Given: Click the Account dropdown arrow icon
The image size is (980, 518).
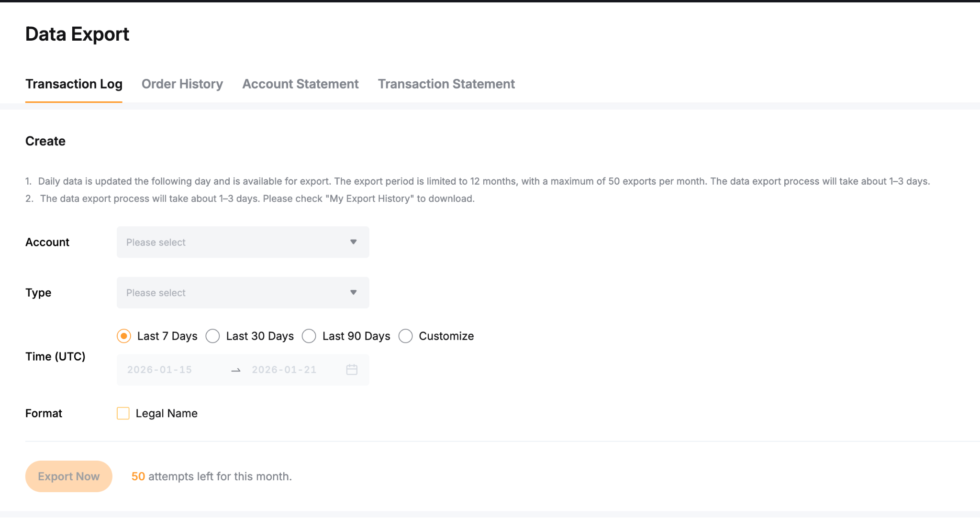Looking at the screenshot, I should (353, 242).
